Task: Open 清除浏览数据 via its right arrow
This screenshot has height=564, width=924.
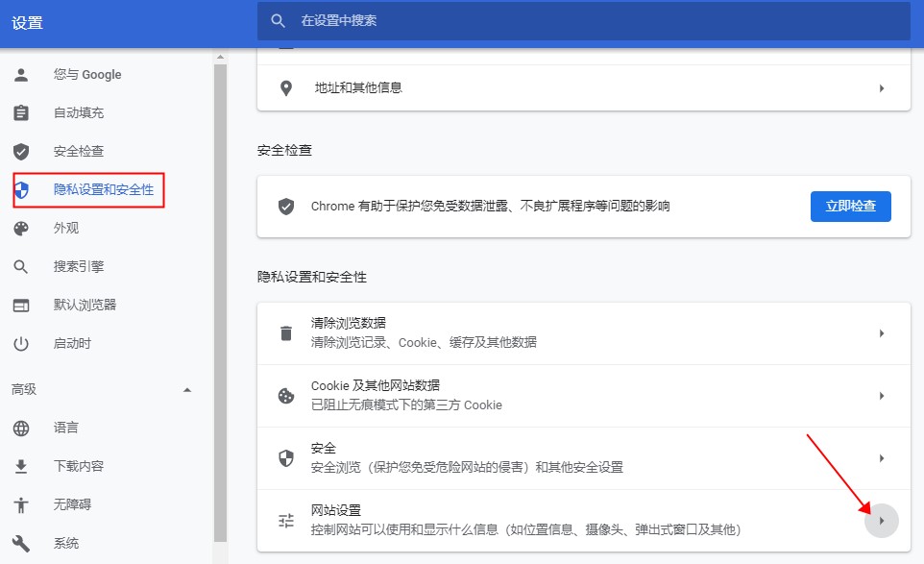Action: [882, 333]
